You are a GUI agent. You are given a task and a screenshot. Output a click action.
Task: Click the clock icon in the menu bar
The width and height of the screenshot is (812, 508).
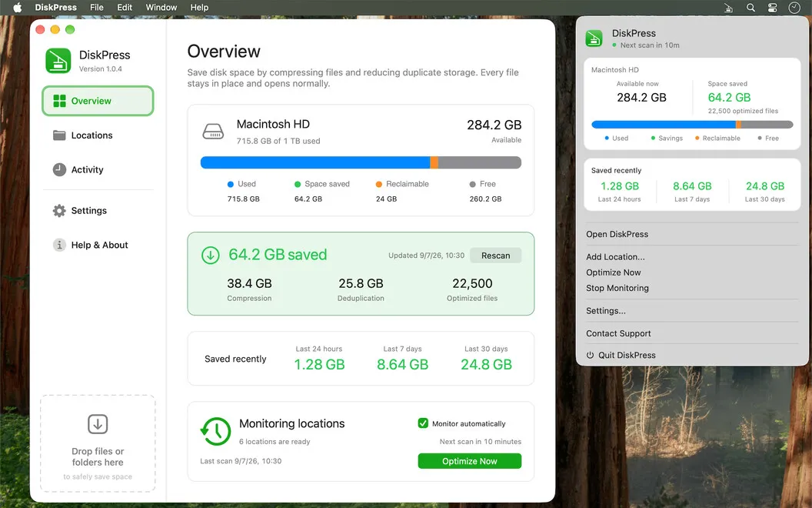coord(794,7)
